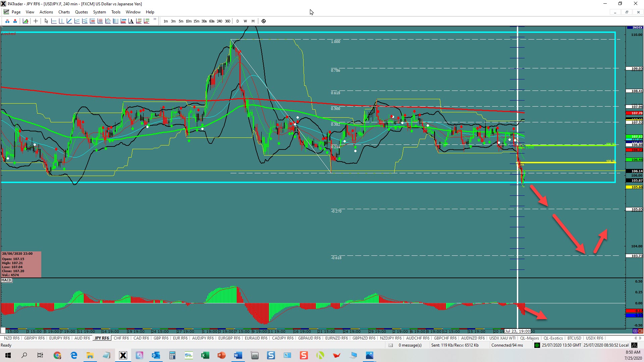Switch to the CHF RF6 tab

[x=121, y=338]
